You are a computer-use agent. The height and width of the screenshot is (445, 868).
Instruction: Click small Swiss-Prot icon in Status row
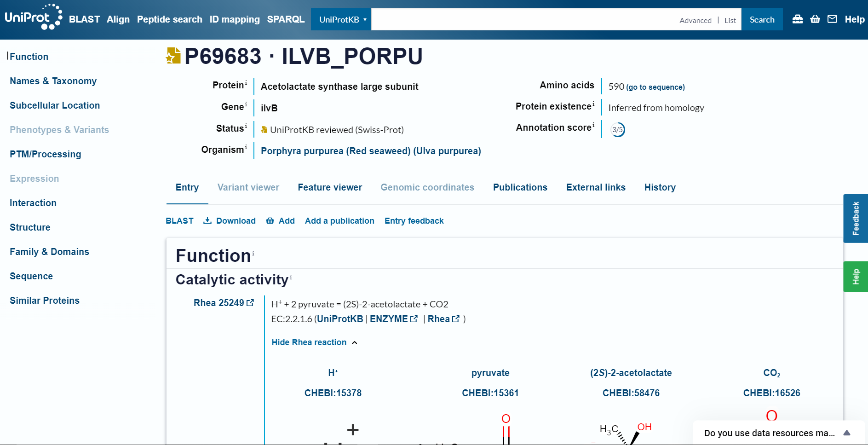click(264, 130)
